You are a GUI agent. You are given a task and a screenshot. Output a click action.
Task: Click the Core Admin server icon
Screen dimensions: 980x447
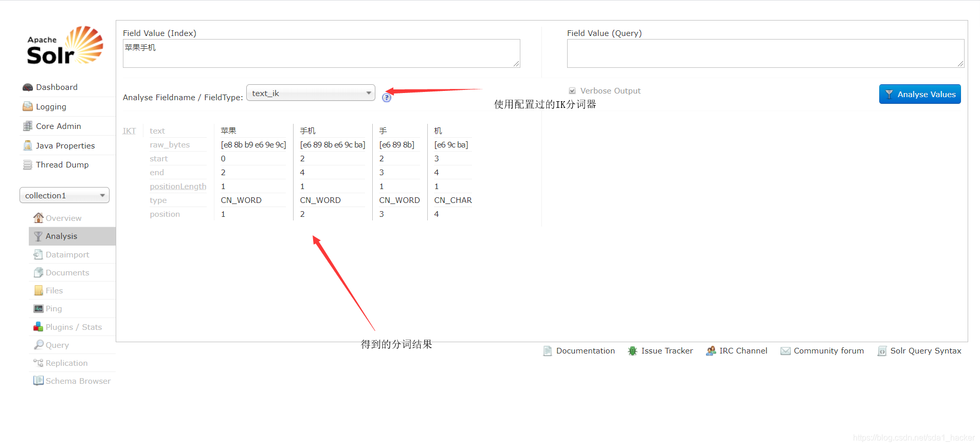(x=28, y=126)
